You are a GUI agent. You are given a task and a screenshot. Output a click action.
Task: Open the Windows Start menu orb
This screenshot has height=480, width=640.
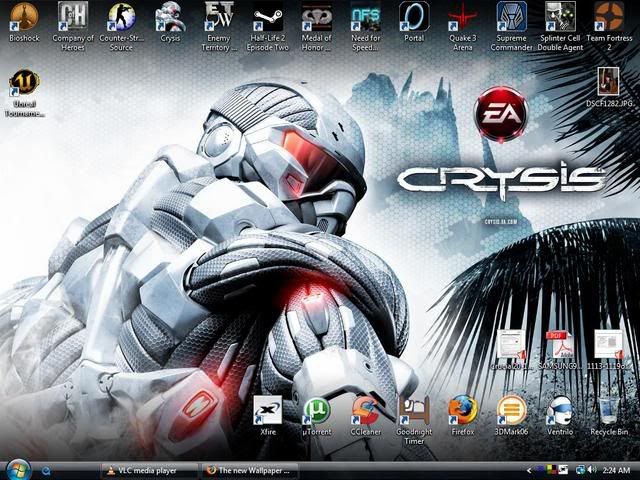click(x=18, y=470)
